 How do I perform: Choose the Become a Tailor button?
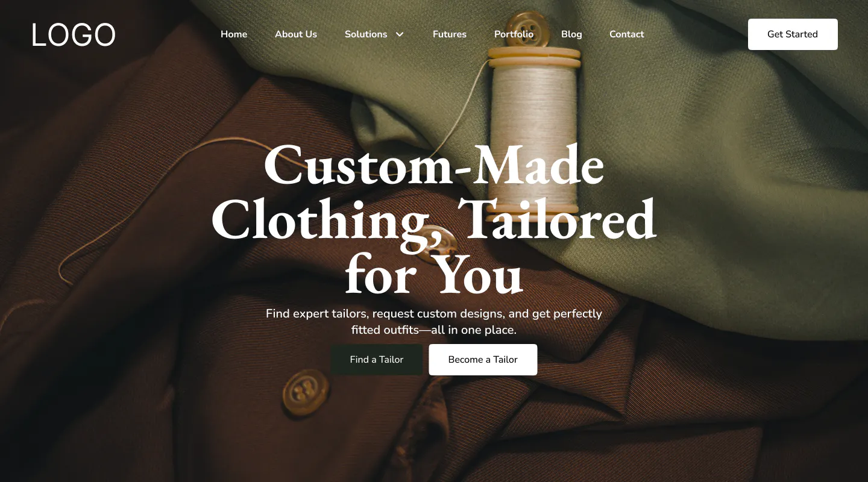[x=483, y=360]
